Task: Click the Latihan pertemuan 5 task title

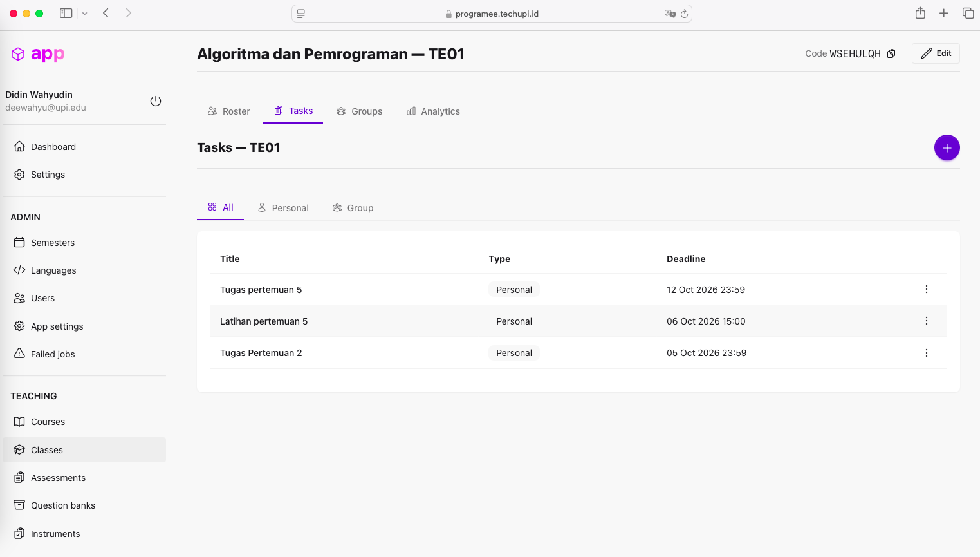Action: (x=264, y=321)
